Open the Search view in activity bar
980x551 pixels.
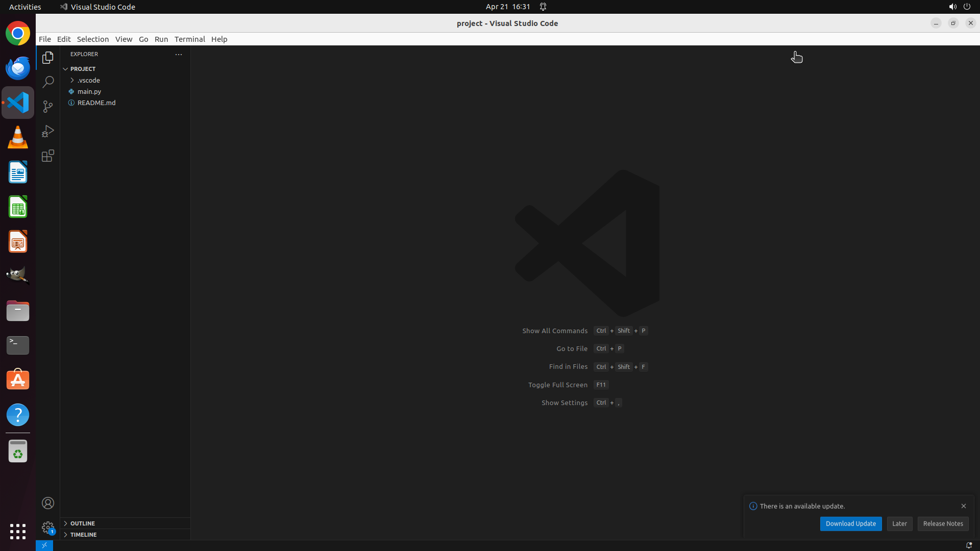48,82
